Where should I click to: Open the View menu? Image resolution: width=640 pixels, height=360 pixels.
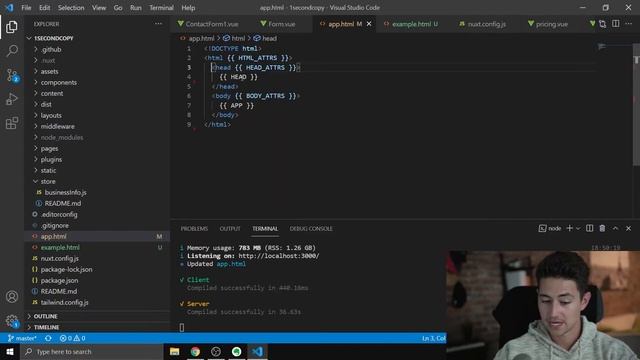99,8
